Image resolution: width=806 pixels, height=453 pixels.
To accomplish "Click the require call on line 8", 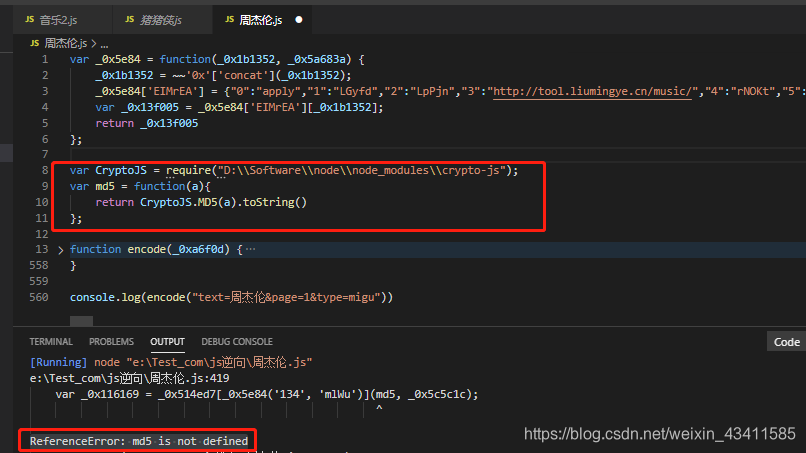I will coord(188,170).
